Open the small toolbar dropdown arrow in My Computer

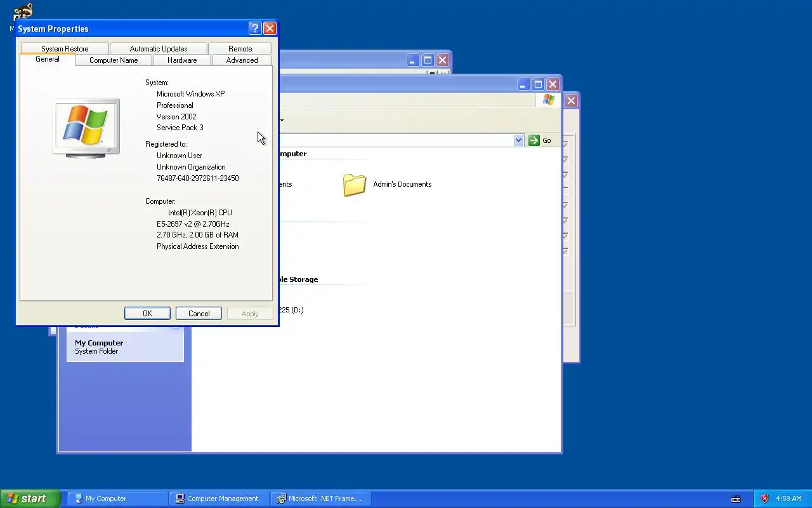tap(282, 119)
